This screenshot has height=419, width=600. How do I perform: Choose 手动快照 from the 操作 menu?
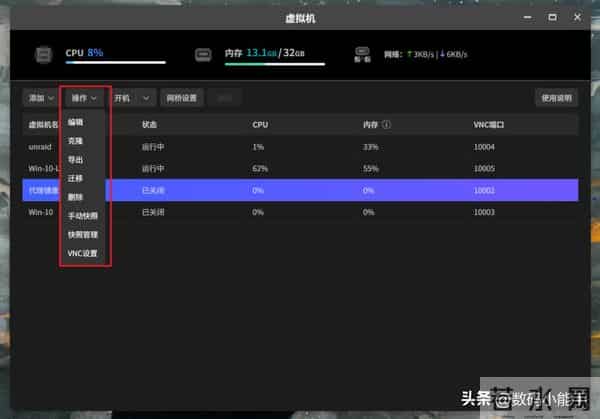[x=83, y=216]
